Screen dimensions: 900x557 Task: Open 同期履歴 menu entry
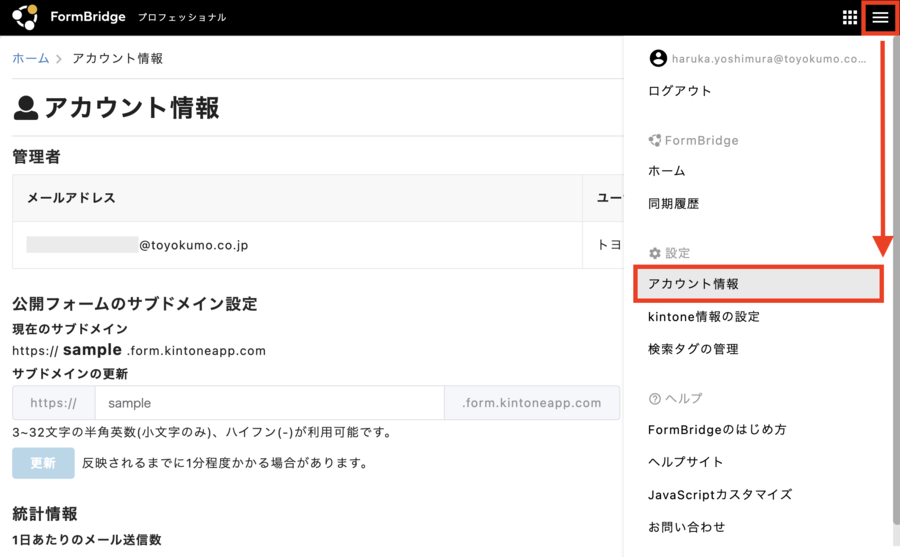[x=673, y=203]
